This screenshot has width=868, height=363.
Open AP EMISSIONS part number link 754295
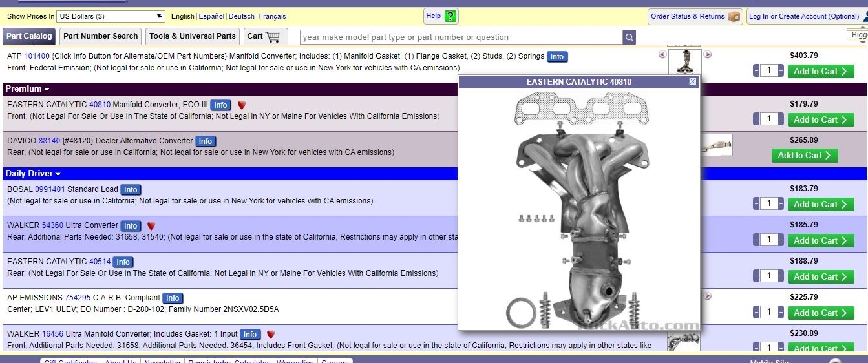click(x=78, y=298)
